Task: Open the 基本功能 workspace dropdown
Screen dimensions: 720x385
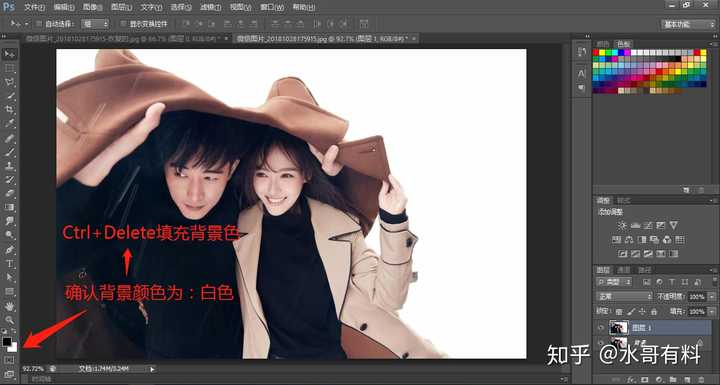Action: pyautogui.click(x=687, y=24)
